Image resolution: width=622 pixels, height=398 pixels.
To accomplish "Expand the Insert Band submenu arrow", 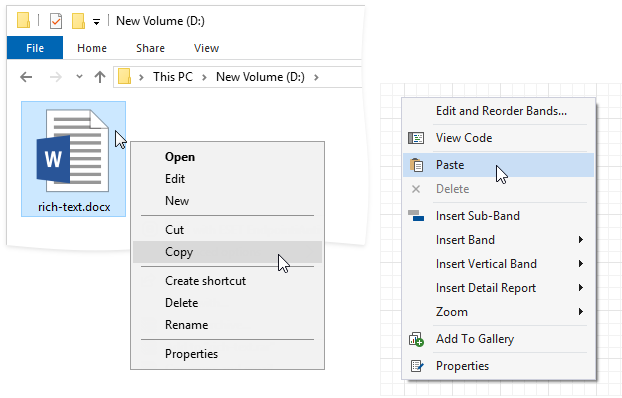I will pos(581,240).
